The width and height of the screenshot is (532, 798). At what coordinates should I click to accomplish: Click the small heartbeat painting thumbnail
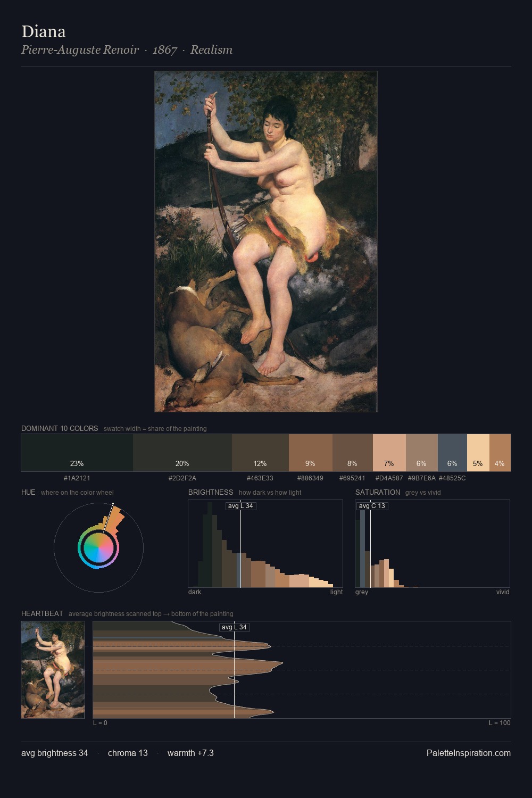tap(53, 670)
